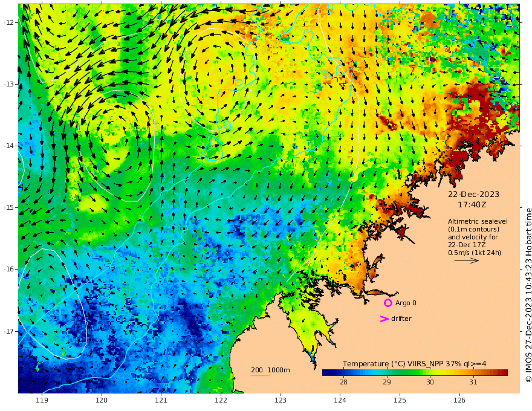
Task: Click the '0.5m/s (1kt 24h)' scale text
Action: pyautogui.click(x=475, y=253)
